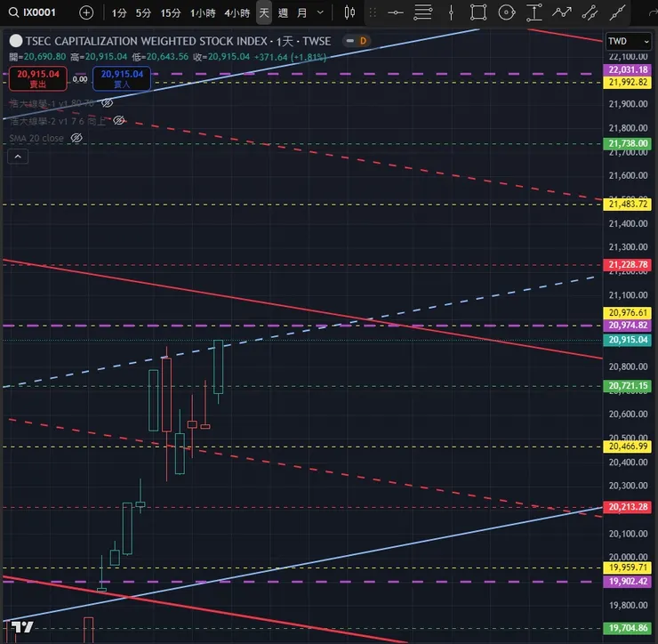Select the stacked horizontal lines tool
658x644 pixels.
(x=422, y=12)
